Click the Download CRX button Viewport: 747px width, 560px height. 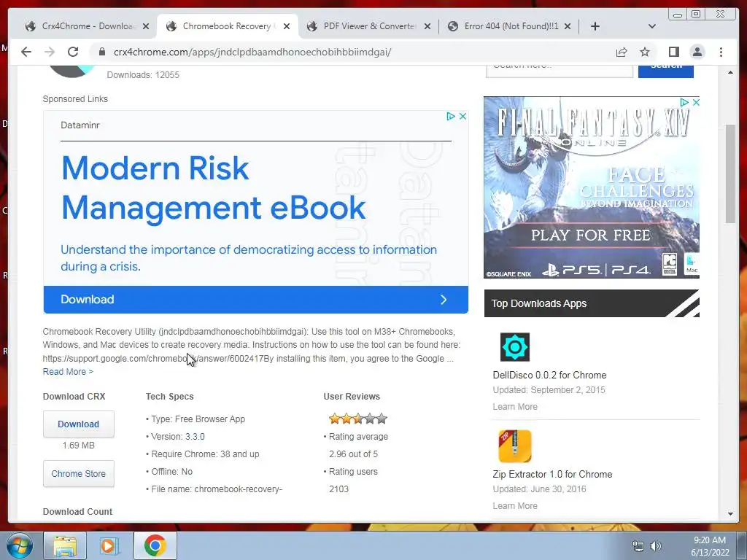(79, 424)
